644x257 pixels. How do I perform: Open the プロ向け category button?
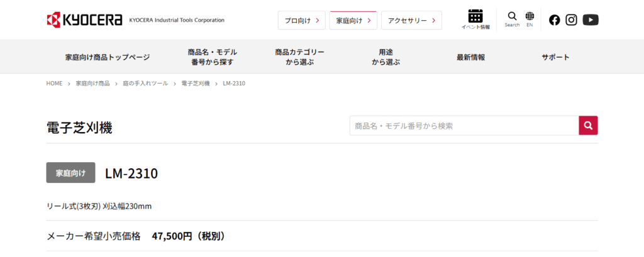tap(302, 20)
